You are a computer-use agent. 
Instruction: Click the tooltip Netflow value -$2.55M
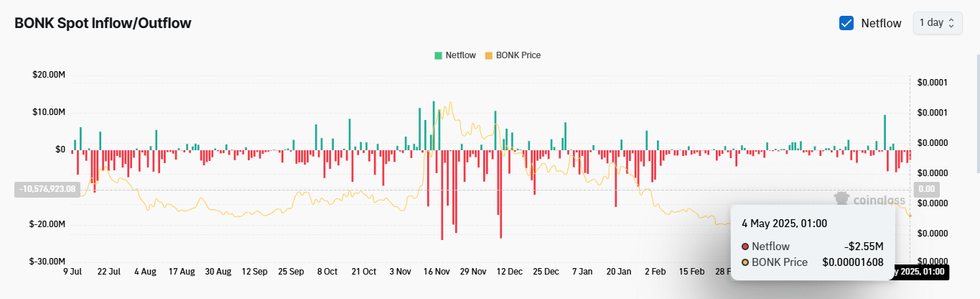tap(864, 246)
